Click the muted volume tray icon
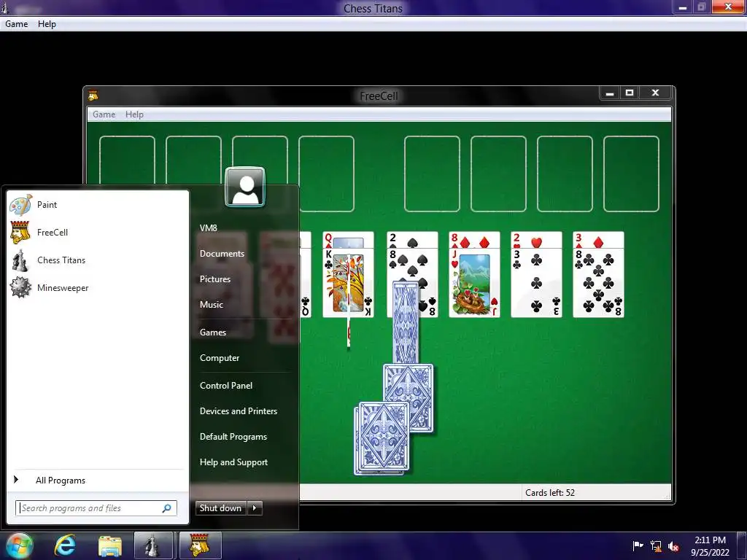 (673, 546)
